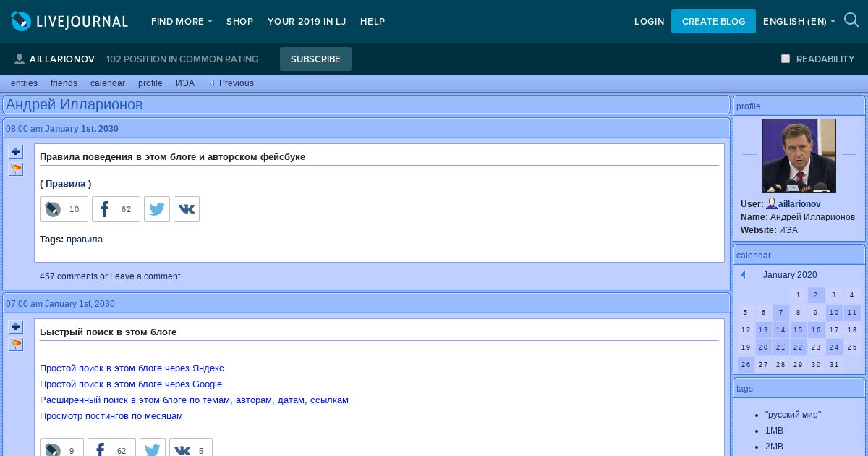Image resolution: width=868 pixels, height=456 pixels.
Task: Select January 16 in the calendar
Action: tap(816, 330)
